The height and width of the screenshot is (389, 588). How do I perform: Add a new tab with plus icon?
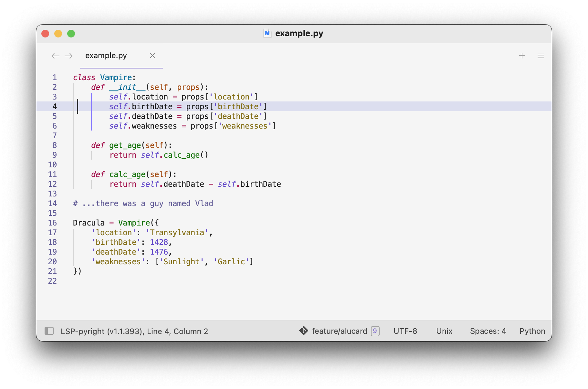522,56
